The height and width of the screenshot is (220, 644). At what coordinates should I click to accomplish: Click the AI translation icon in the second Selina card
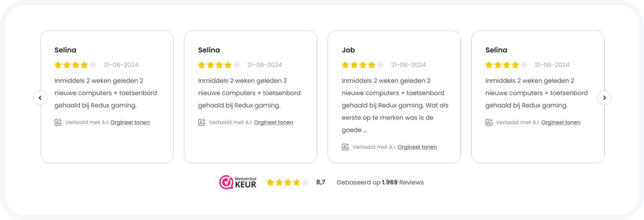pos(202,122)
